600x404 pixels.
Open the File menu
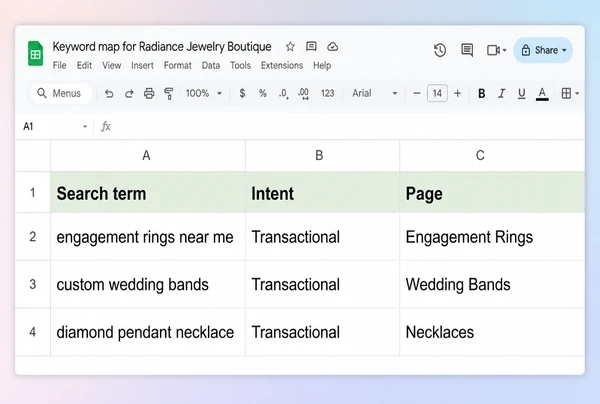tap(59, 65)
